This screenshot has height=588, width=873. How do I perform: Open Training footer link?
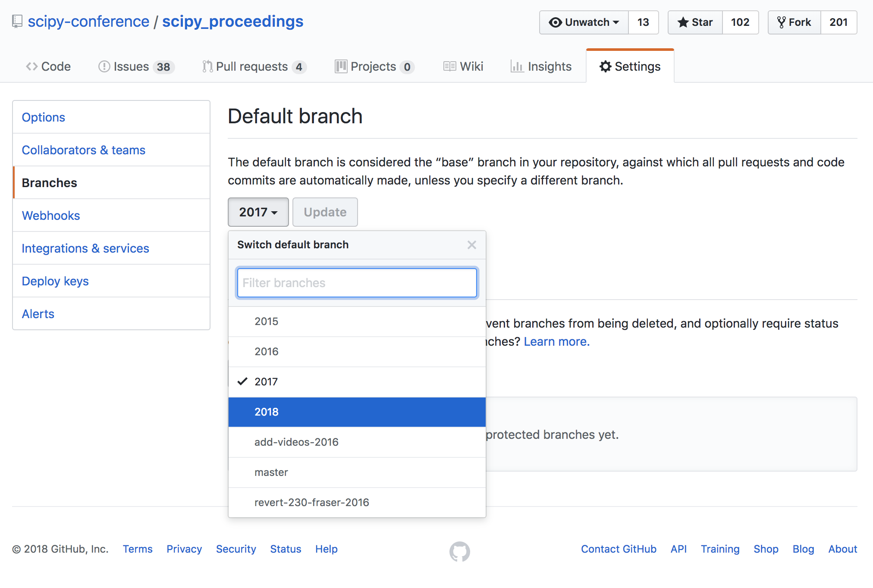pos(720,549)
